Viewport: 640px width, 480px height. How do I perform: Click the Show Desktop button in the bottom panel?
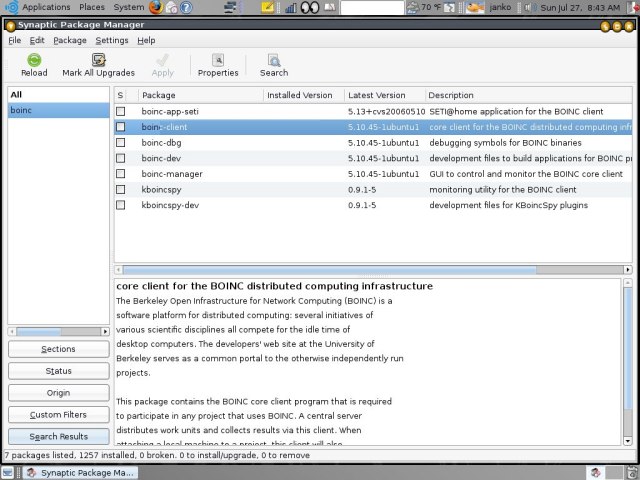pos(8,472)
